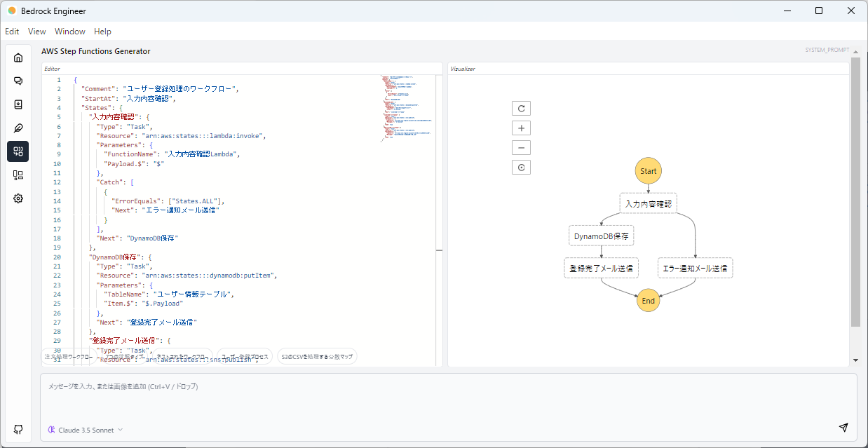Click line number 18 in the editor gutter

58,238
